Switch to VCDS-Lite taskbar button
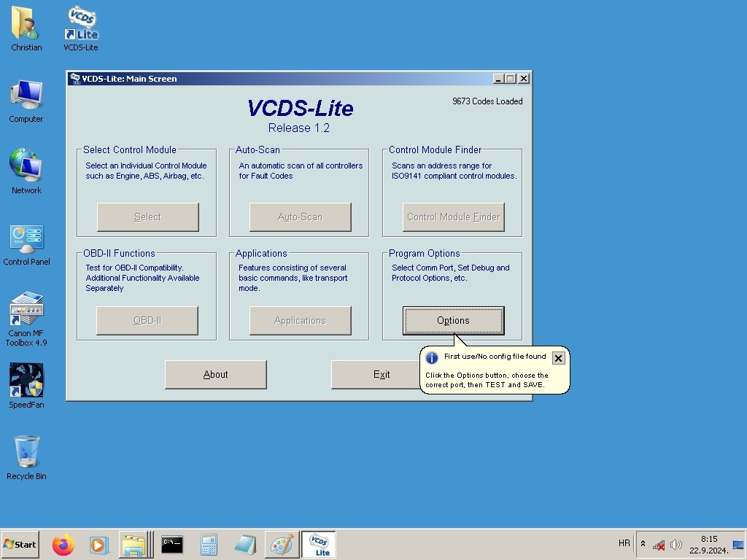This screenshot has width=747, height=560. tap(319, 544)
